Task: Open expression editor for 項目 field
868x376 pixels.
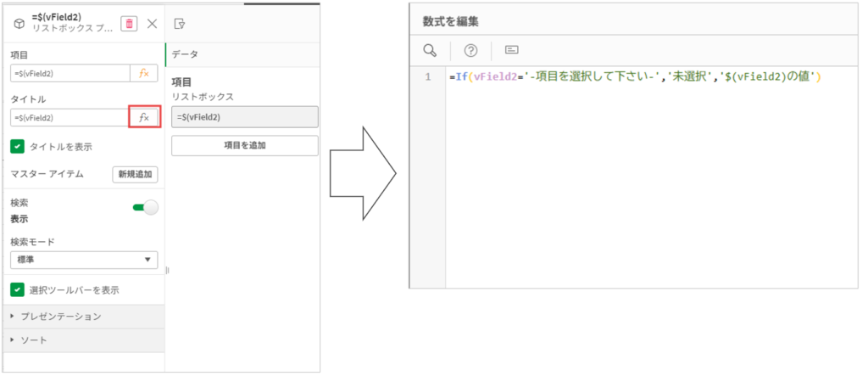Action: pos(144,74)
